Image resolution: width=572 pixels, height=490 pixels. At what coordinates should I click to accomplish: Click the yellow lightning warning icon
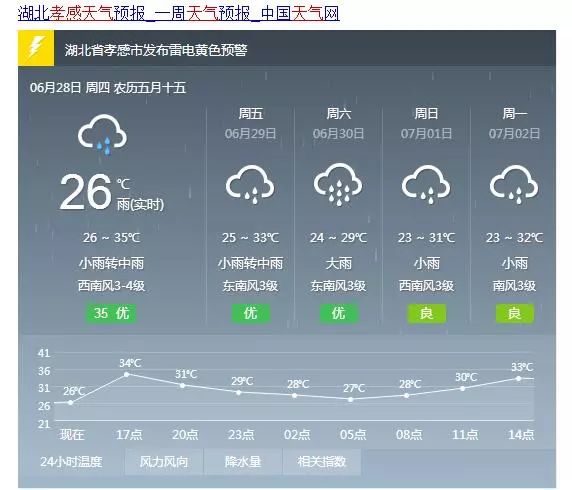click(36, 48)
